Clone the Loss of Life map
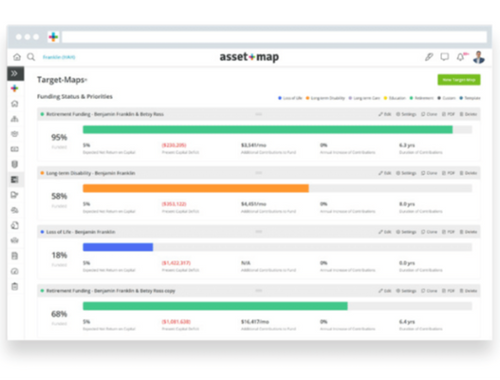 pos(429,232)
